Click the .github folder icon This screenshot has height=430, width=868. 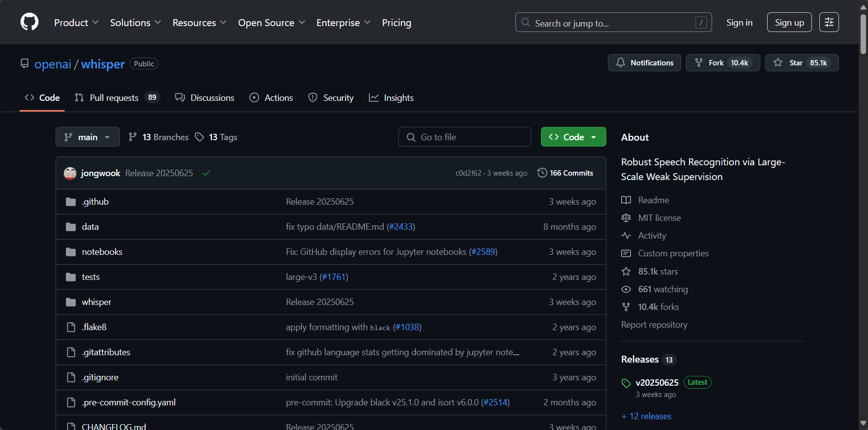[71, 202]
